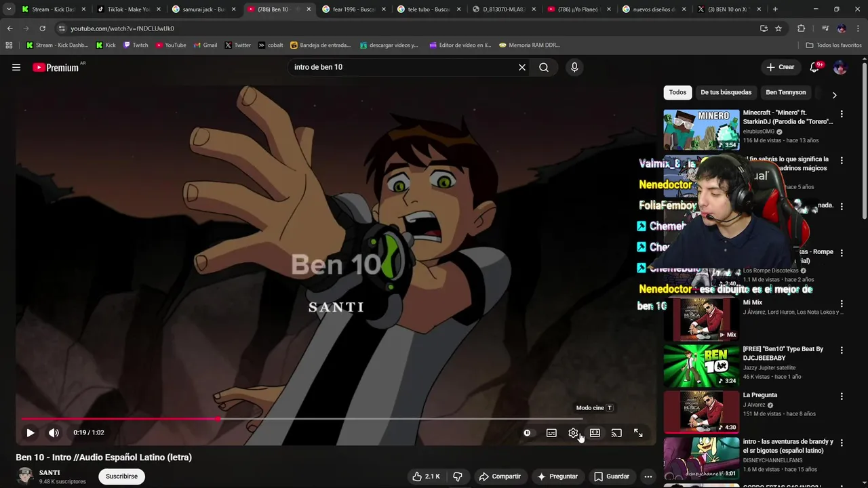Image resolution: width=868 pixels, height=488 pixels.
Task: Open Minecraft Minero video thumbnail
Action: [701, 129]
